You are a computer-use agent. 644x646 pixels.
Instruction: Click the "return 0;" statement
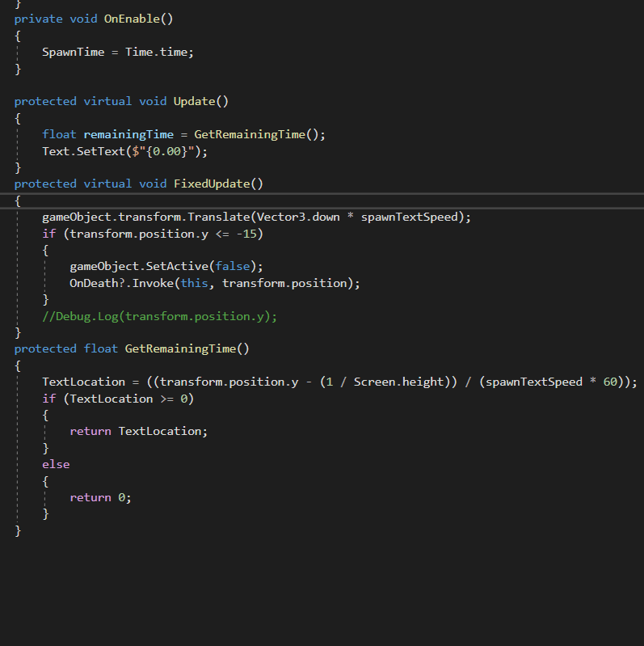click(100, 497)
